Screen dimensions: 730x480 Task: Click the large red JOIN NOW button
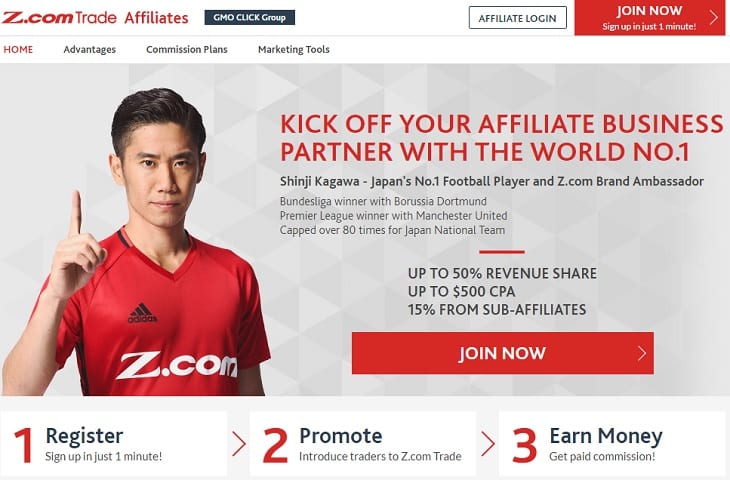pyautogui.click(x=503, y=353)
